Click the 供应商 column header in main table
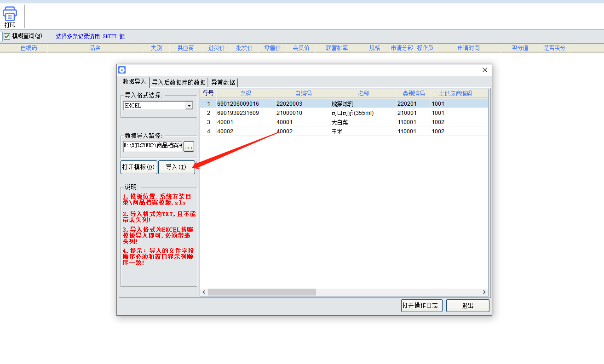Image resolution: width=604 pixels, height=364 pixels. [x=185, y=48]
